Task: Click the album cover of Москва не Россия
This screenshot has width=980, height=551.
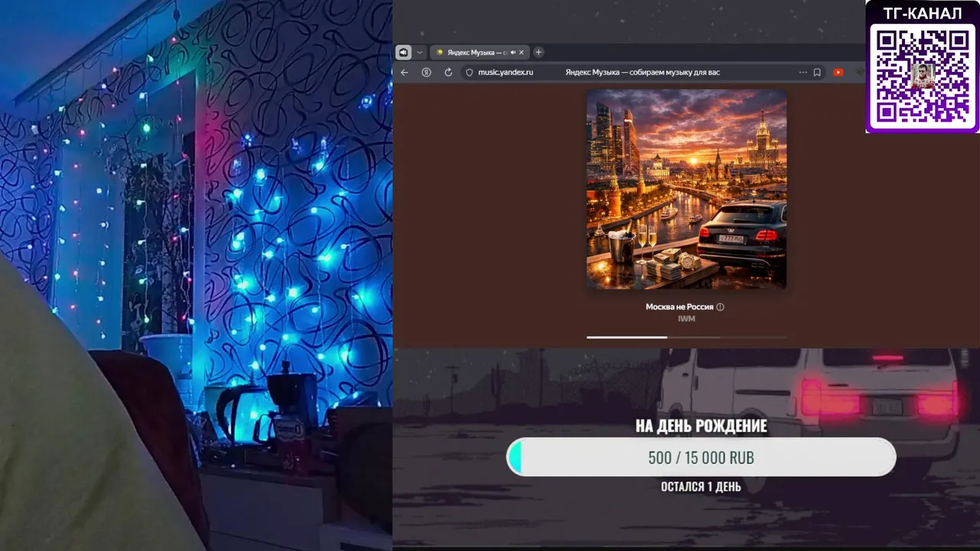Action: [687, 189]
